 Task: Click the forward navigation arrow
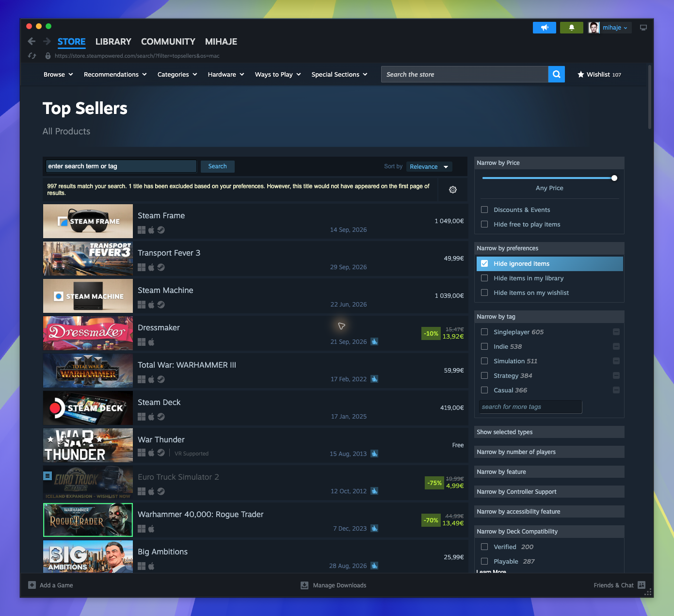tap(47, 41)
